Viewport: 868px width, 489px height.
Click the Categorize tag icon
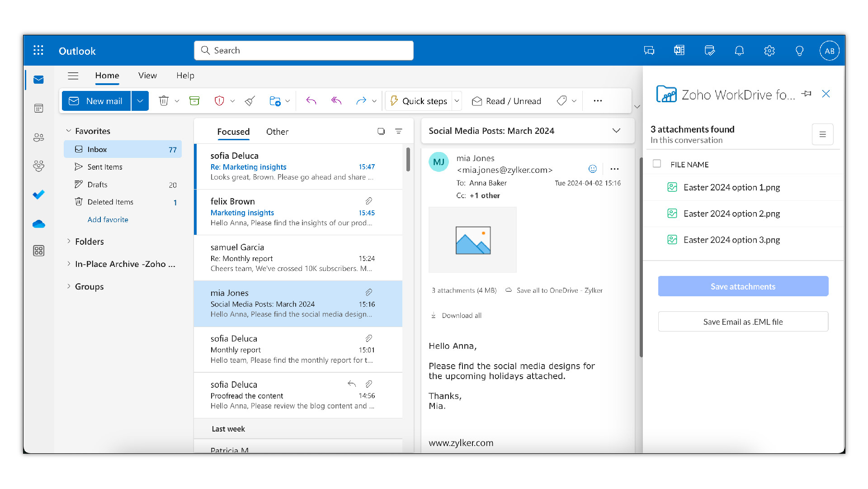562,100
